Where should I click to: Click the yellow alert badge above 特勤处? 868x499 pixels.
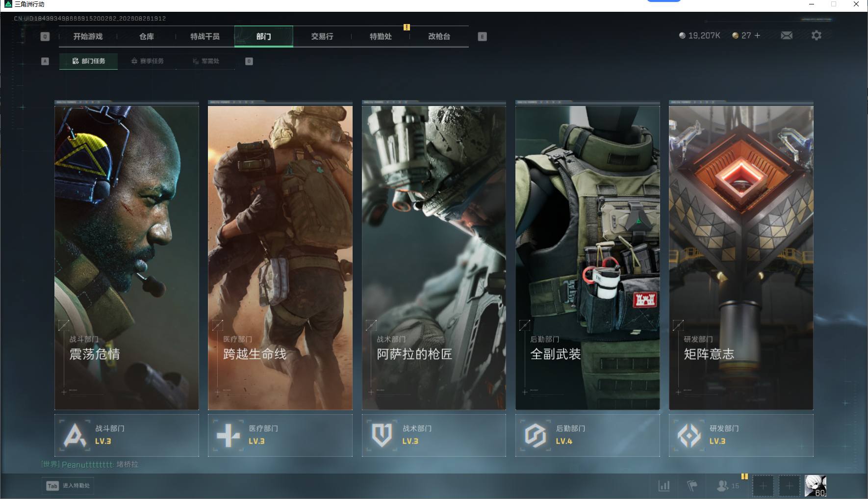[407, 27]
